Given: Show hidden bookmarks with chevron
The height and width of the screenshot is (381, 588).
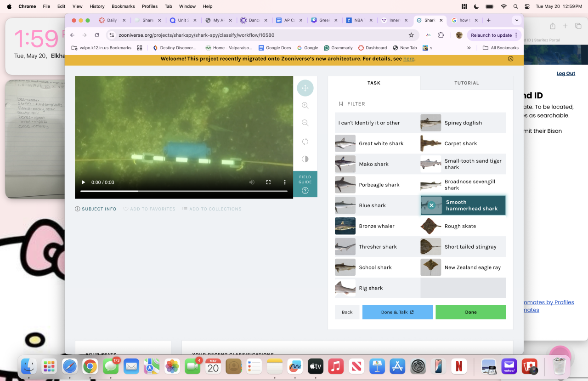Looking at the screenshot, I should (x=469, y=48).
